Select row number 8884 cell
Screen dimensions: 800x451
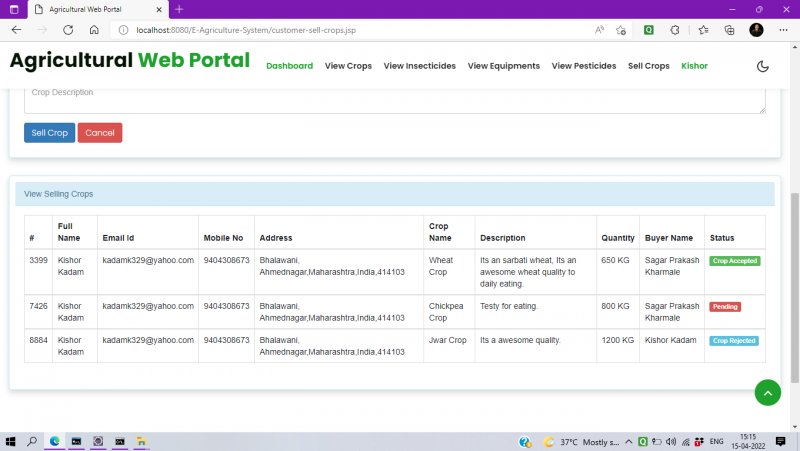38,346
